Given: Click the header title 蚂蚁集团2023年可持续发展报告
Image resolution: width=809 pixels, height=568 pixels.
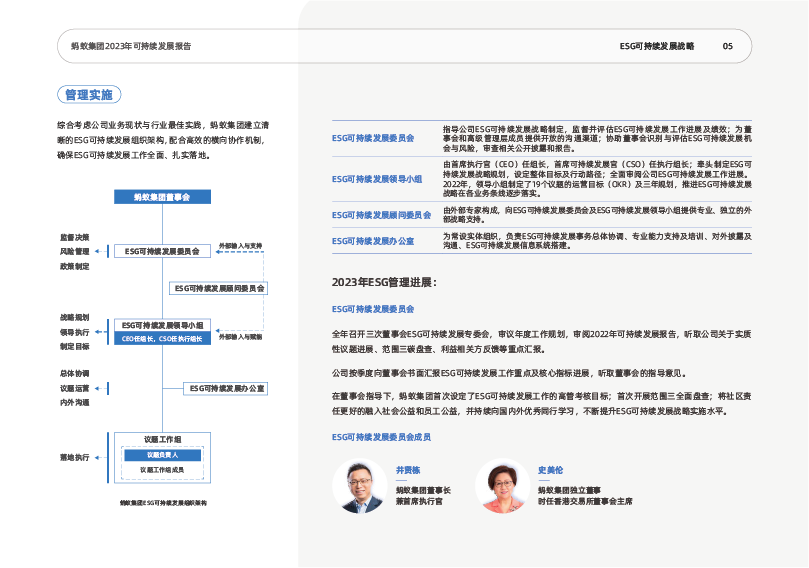Looking at the screenshot, I should 130,46.
